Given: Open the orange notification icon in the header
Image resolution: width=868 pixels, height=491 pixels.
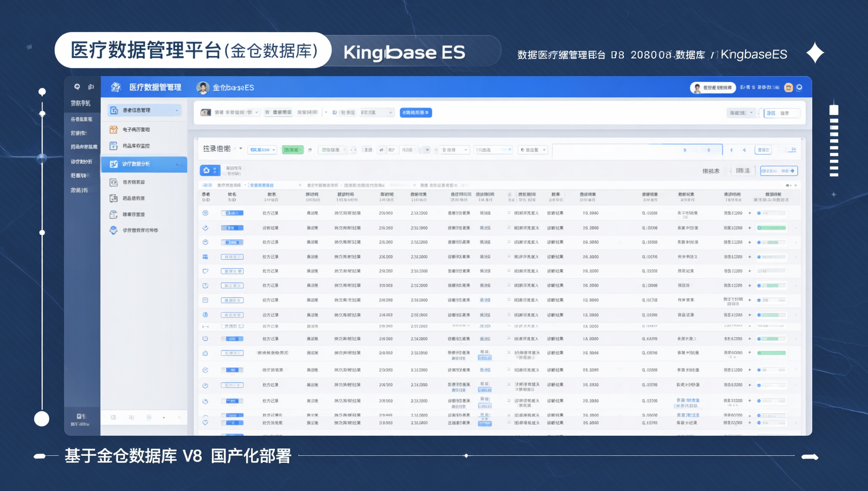Looking at the screenshot, I should pos(789,87).
